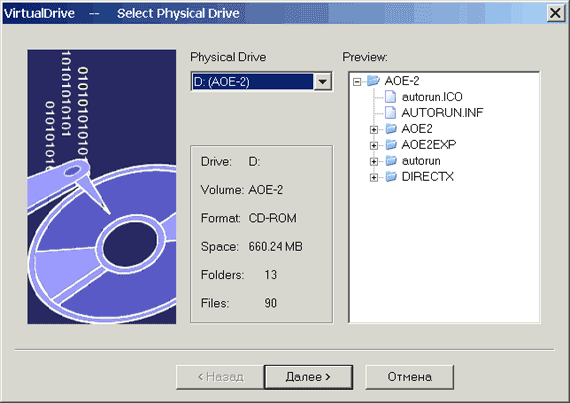Click the autorun folder icon
The height and width of the screenshot is (403, 570).
point(391,161)
